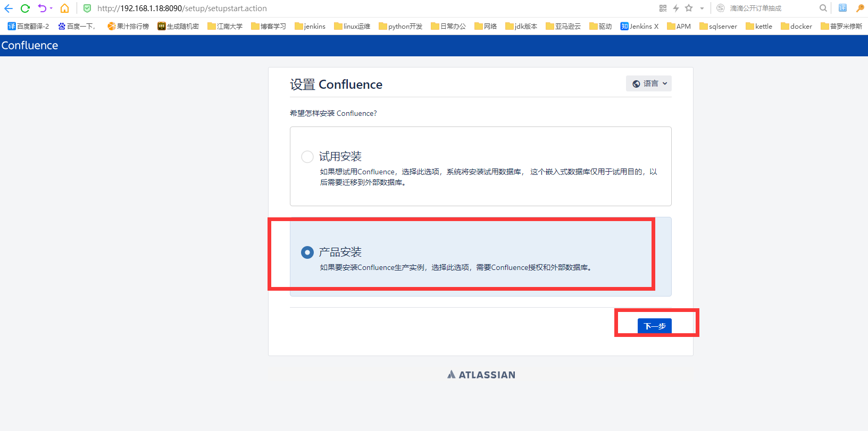
Task: Click the purple undo arrow icon
Action: tap(42, 9)
